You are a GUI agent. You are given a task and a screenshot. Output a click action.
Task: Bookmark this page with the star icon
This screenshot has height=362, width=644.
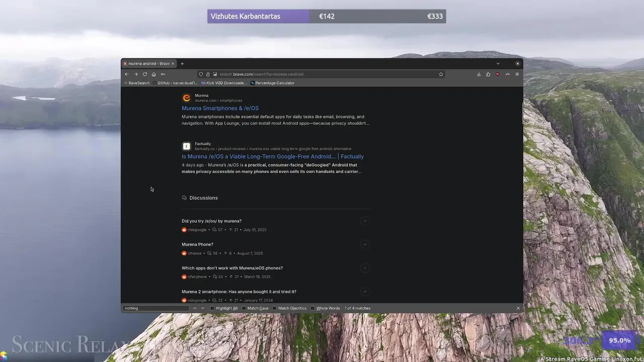pos(441,74)
